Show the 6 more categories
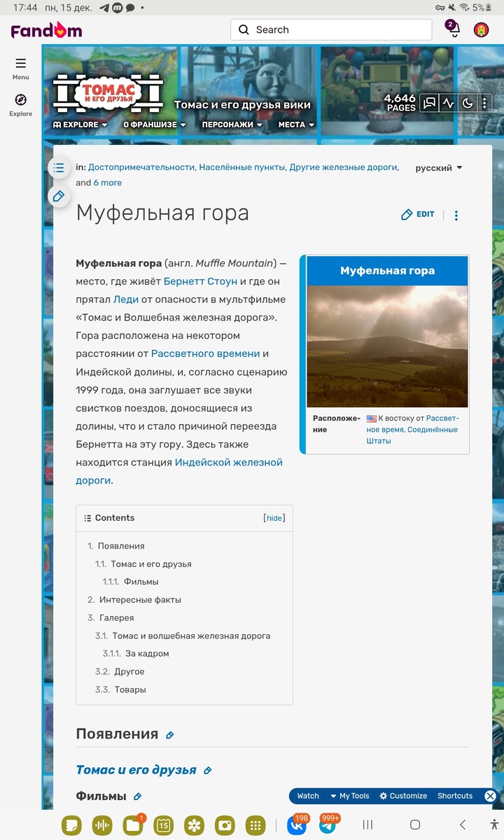 click(108, 183)
